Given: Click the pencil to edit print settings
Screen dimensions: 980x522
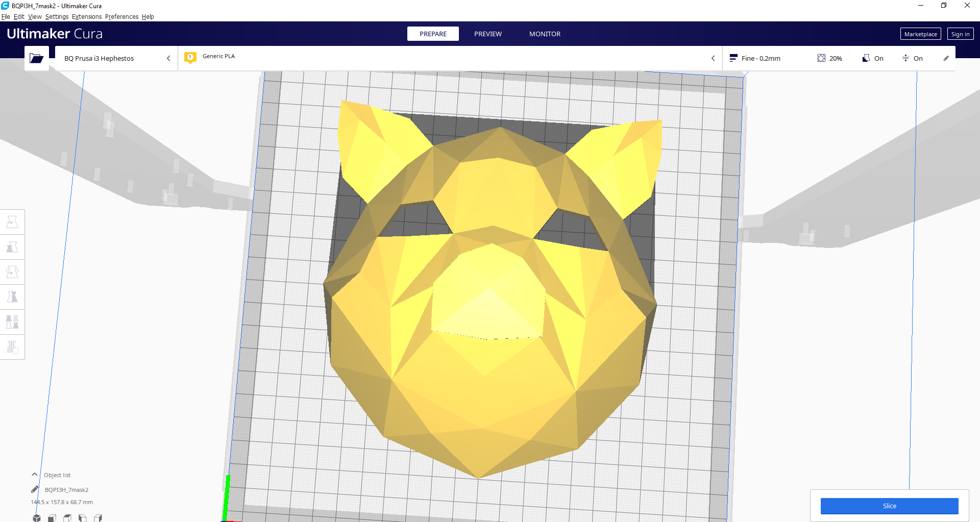Looking at the screenshot, I should 946,58.
